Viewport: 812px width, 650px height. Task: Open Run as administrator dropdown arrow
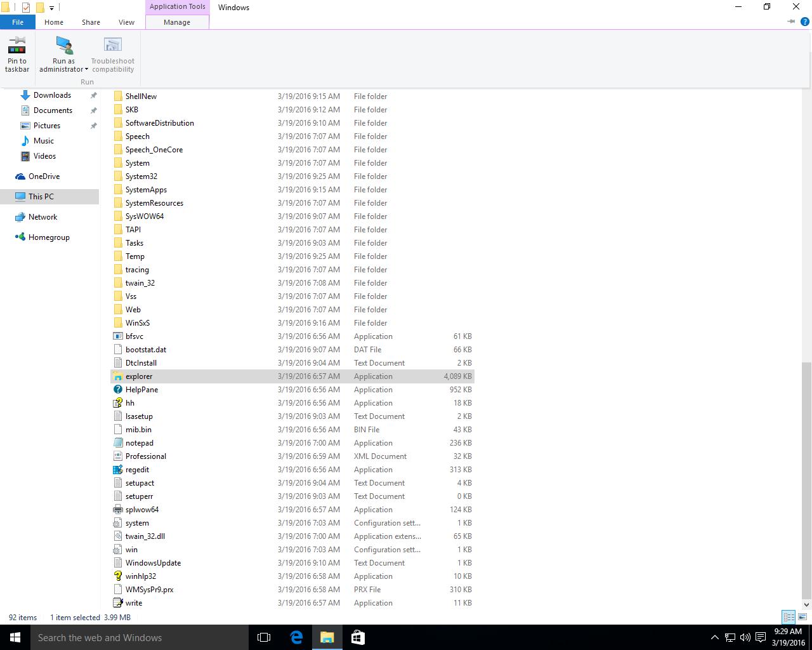click(x=86, y=69)
